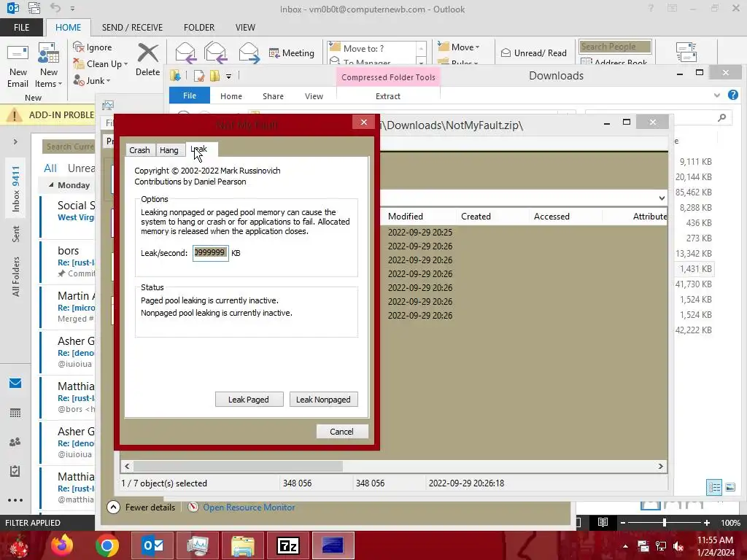Open the Calendar icon in Outlook navigation
This screenshot has height=560, width=747.
point(15,413)
